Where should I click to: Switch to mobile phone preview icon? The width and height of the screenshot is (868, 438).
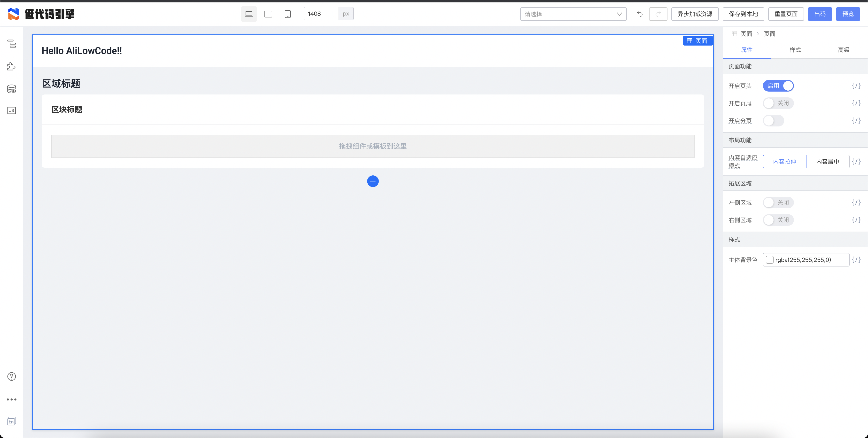pos(287,14)
